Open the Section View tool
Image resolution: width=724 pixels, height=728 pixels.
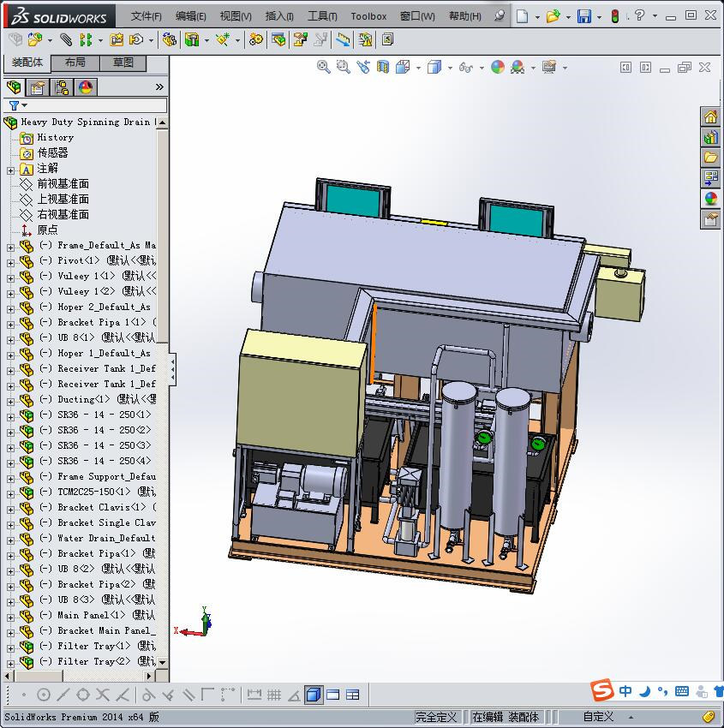click(383, 67)
